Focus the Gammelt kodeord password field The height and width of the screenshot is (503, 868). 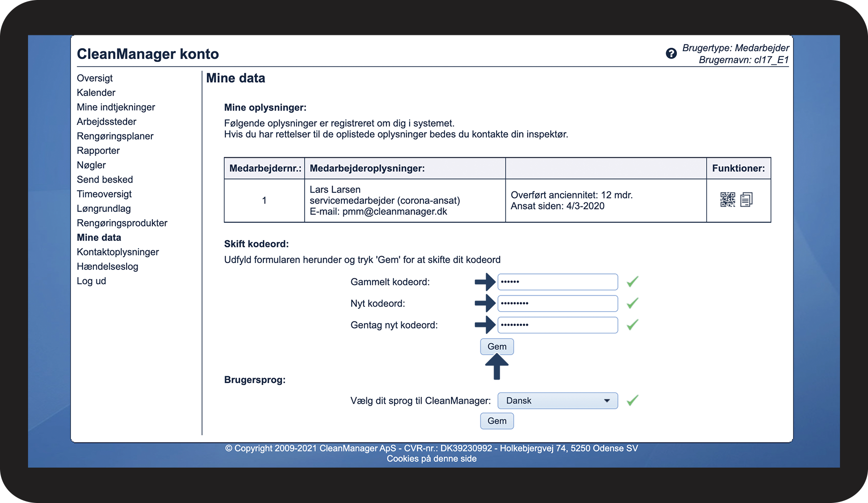coord(558,282)
